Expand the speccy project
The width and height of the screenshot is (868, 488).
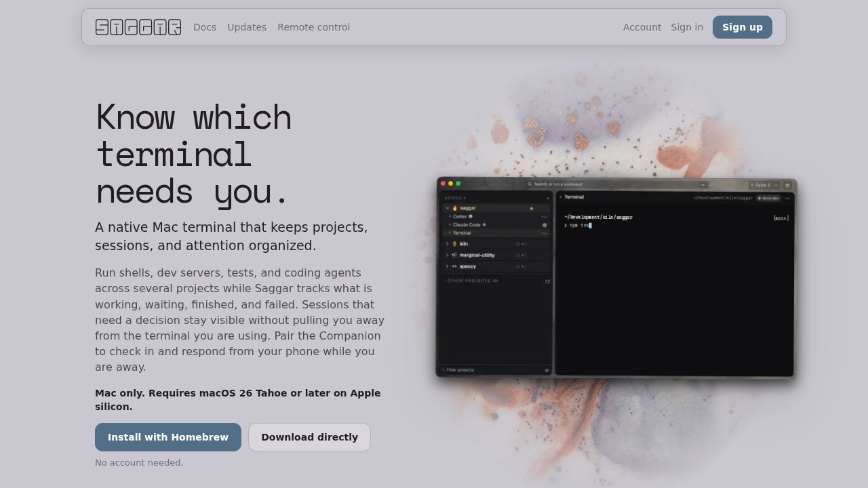448,266
